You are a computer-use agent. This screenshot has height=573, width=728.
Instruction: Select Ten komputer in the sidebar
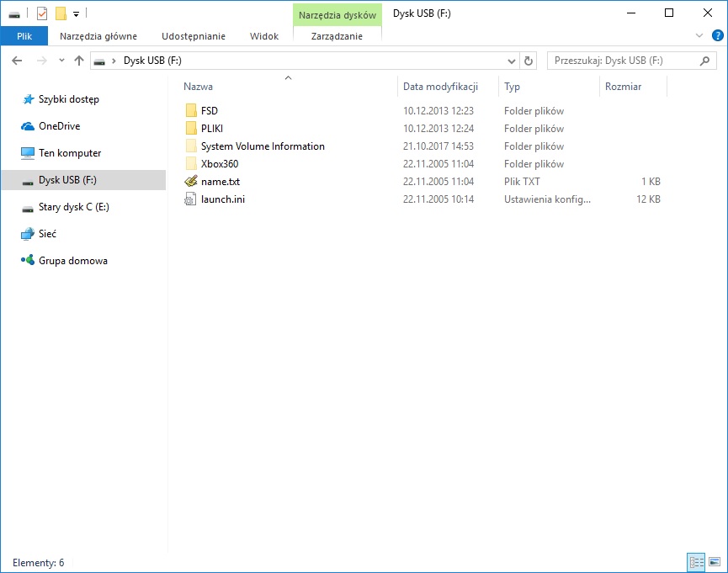70,153
